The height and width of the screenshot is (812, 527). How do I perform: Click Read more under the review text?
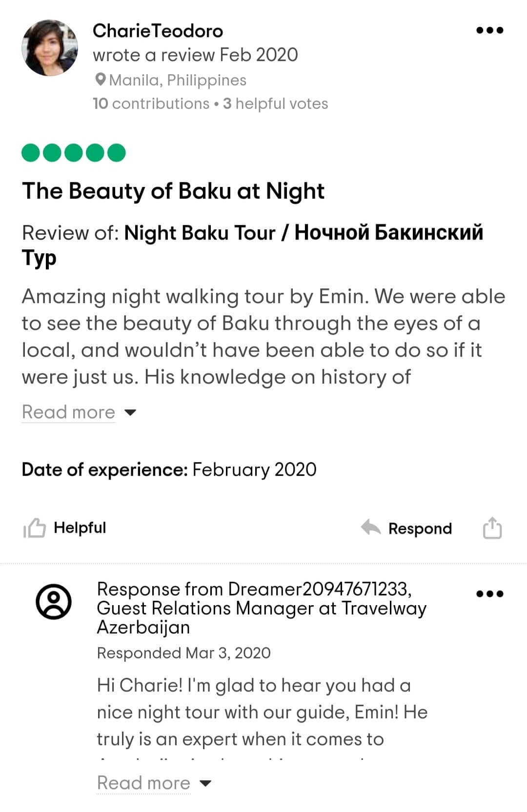(69, 412)
